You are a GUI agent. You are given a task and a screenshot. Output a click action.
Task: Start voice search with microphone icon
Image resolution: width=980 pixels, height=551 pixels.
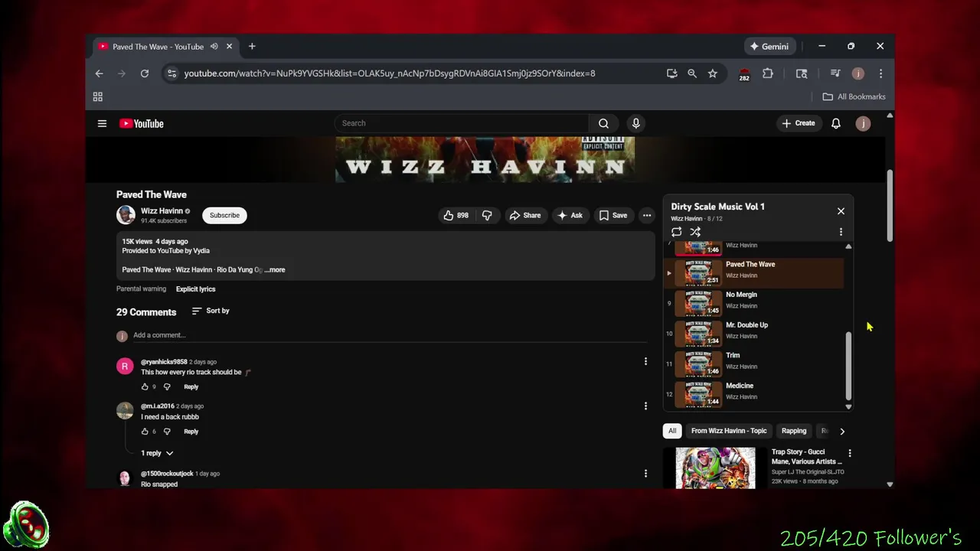coord(635,123)
